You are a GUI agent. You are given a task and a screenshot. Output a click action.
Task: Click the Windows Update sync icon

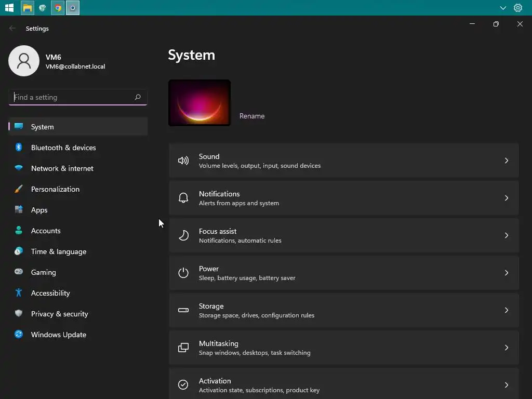point(19,334)
